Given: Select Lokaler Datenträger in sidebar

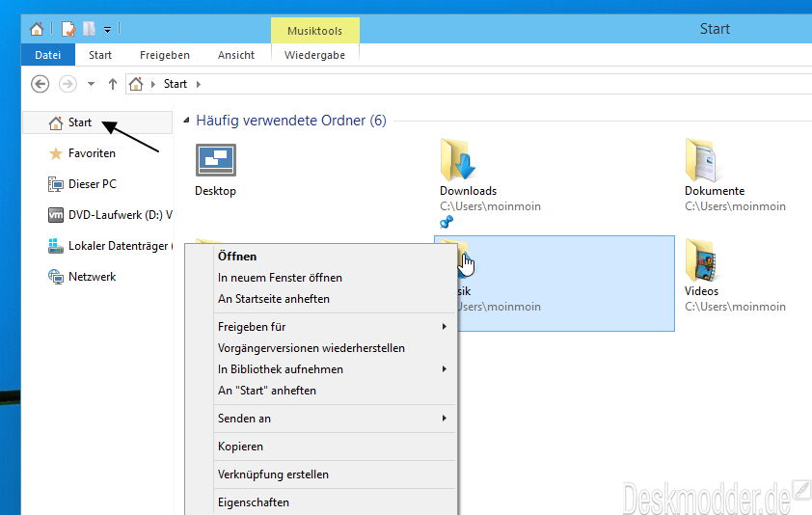Looking at the screenshot, I should 121,246.
